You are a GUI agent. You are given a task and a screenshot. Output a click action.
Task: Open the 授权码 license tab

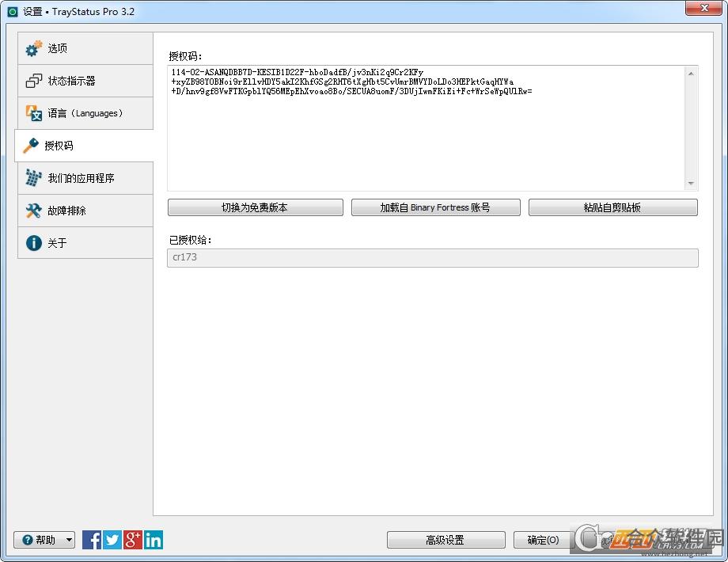tap(85, 146)
